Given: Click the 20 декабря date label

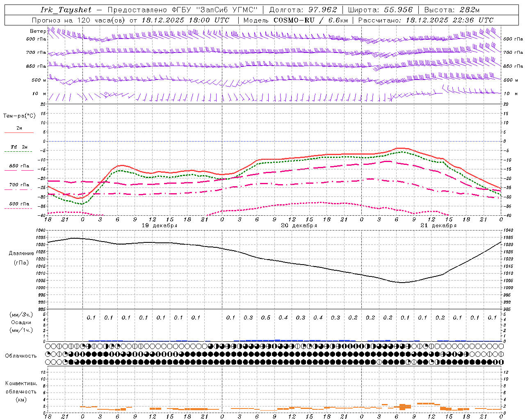Looking at the screenshot, I should point(299,226).
